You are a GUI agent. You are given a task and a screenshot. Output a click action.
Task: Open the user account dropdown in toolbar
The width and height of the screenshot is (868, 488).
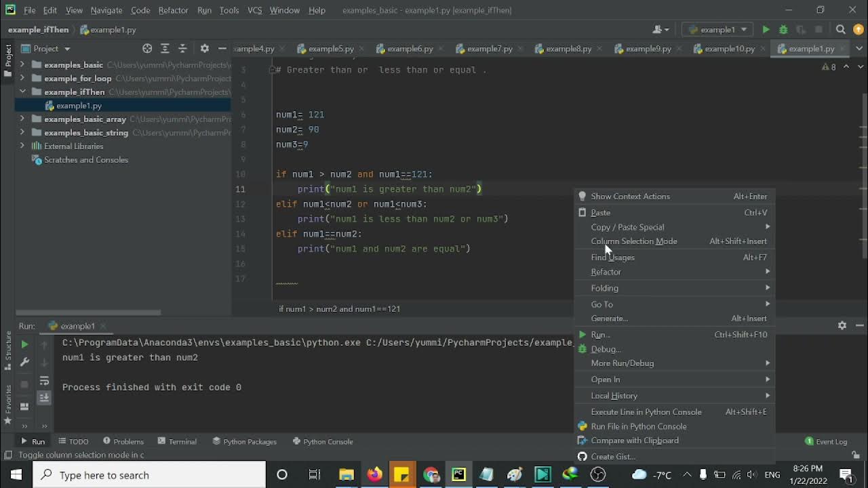point(660,30)
